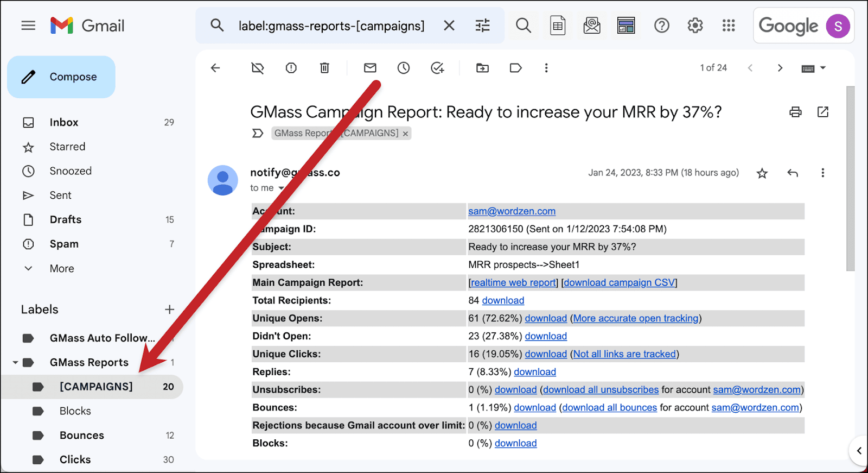Open the message More options menu
Viewport: 868px width, 473px height.
pyautogui.click(x=822, y=173)
